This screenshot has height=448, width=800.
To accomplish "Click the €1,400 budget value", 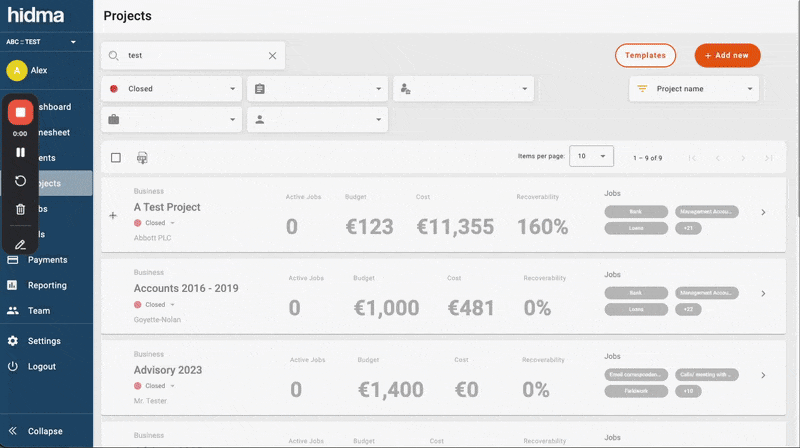I will [390, 390].
